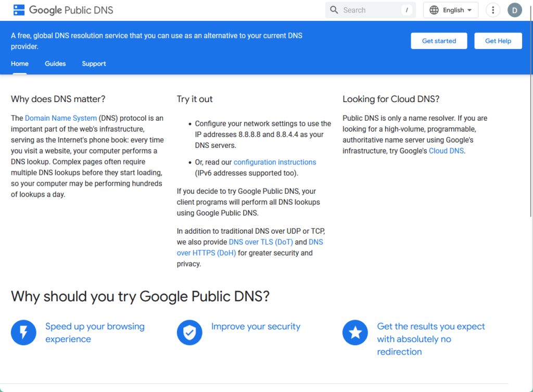Expand the English language dropdown

[451, 10]
